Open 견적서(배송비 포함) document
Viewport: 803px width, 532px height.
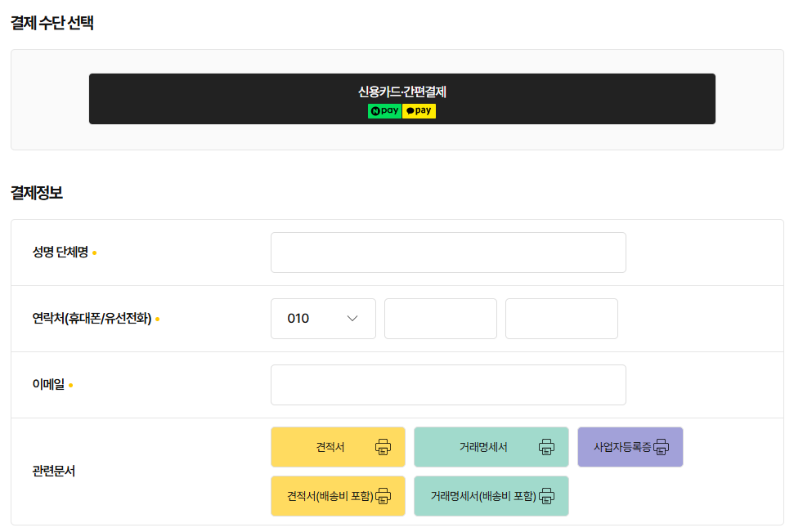tap(330, 496)
